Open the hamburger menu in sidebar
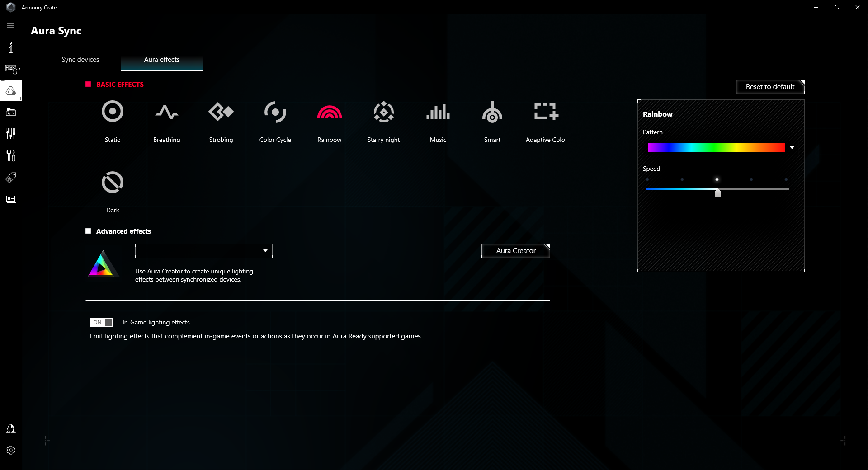 click(x=11, y=25)
